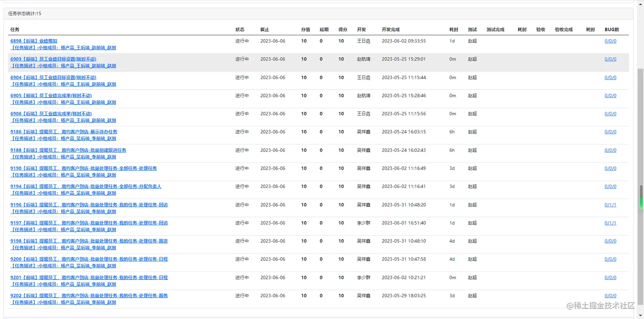The width and height of the screenshot is (644, 319).
Task: Open task 9202 处理任务-服务
Action: [x=89, y=296]
